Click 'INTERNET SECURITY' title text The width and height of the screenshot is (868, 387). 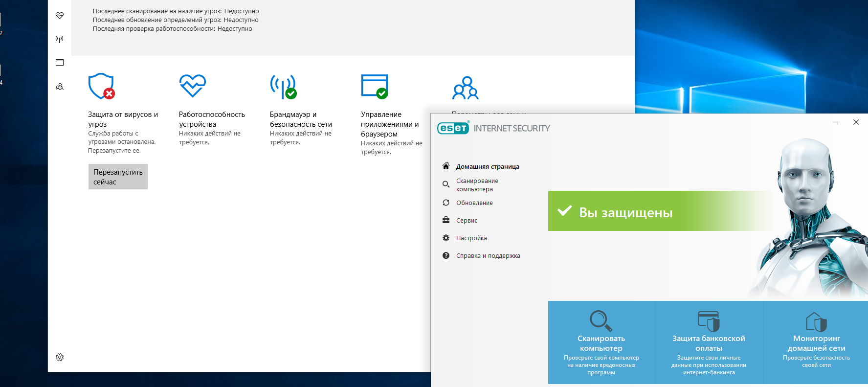coord(512,128)
